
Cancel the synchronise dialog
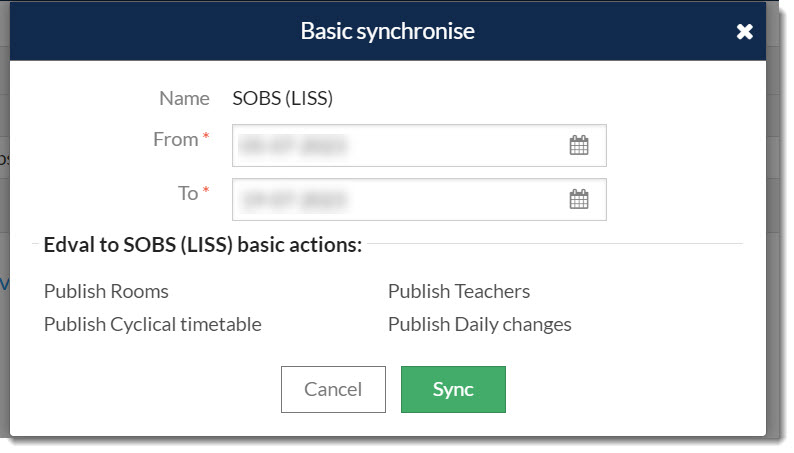(333, 389)
